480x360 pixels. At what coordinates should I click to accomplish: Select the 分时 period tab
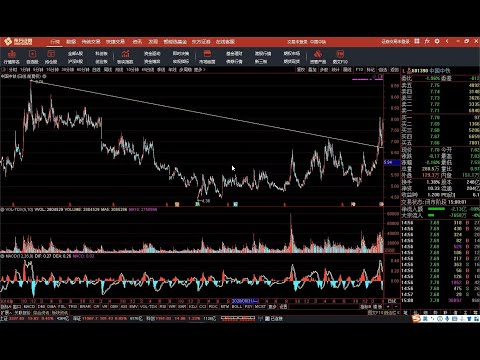13,70
